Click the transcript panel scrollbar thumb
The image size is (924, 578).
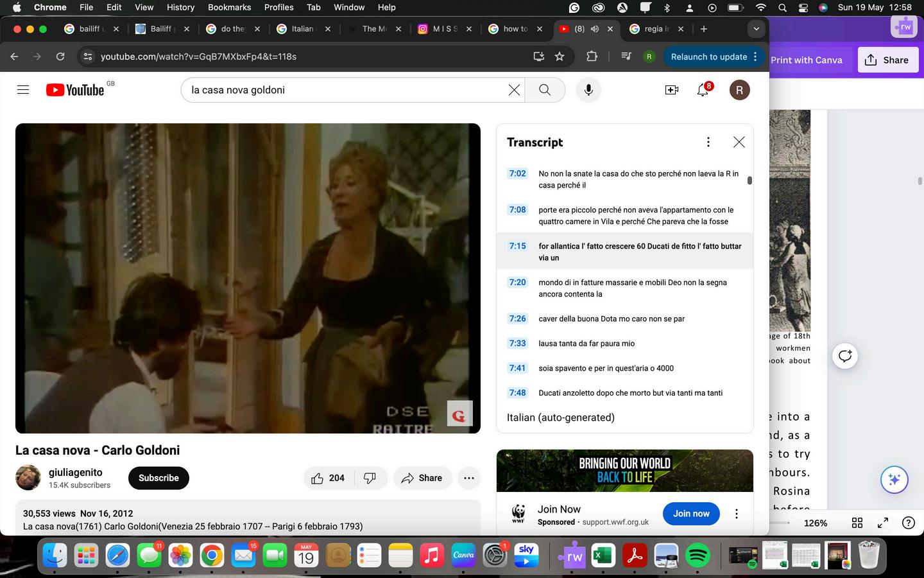[x=749, y=180]
